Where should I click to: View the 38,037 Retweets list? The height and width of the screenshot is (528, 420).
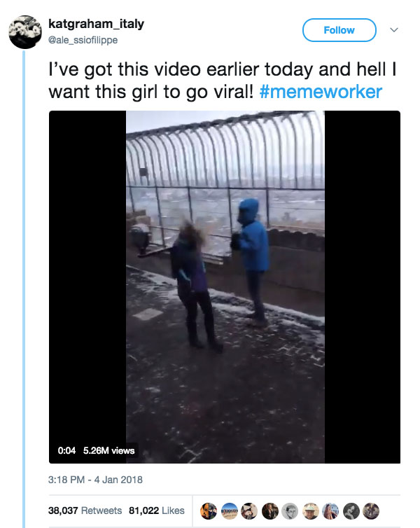85,510
